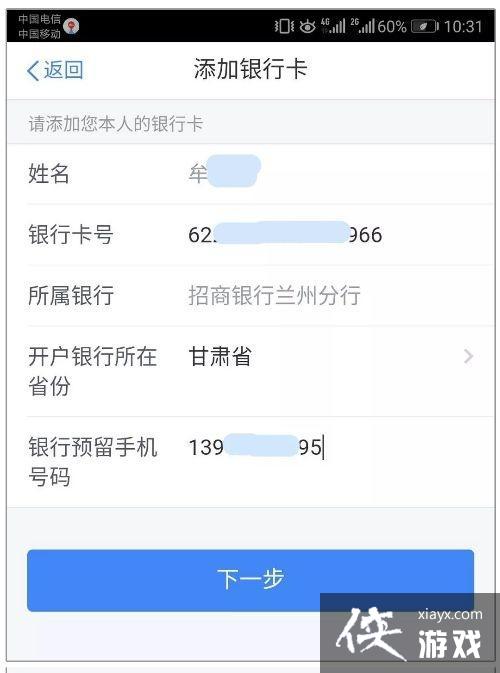Tap the 2G signal strength icon
This screenshot has width=500, height=673.
(x=363, y=26)
